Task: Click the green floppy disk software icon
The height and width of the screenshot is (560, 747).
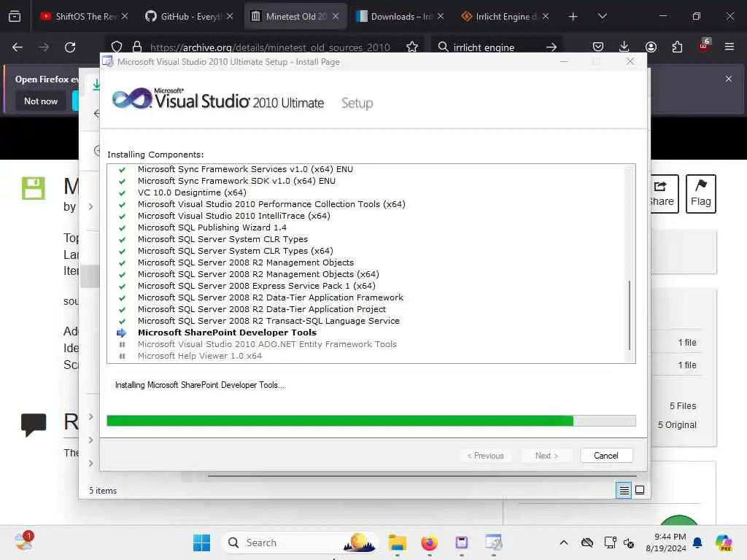Action: [34, 188]
